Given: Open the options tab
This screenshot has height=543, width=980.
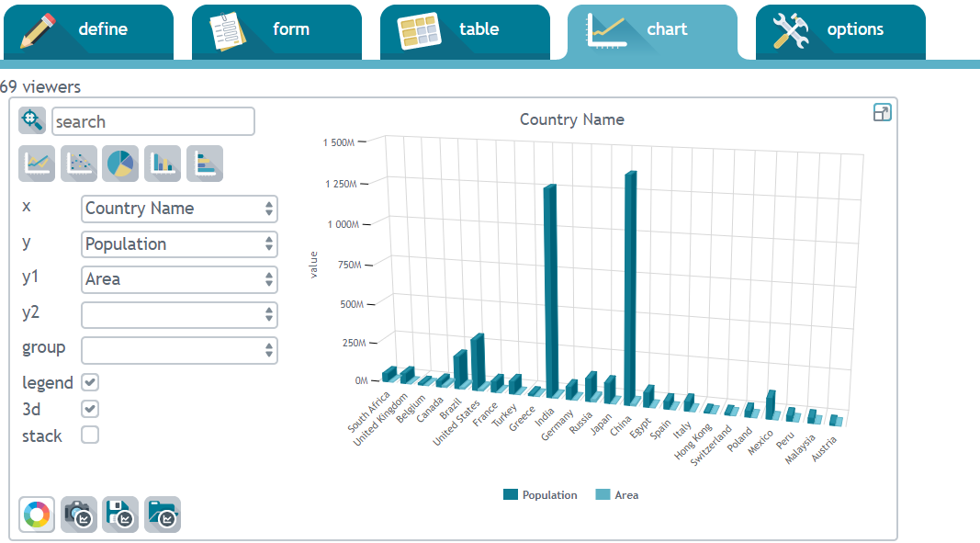Looking at the screenshot, I should coord(839,30).
